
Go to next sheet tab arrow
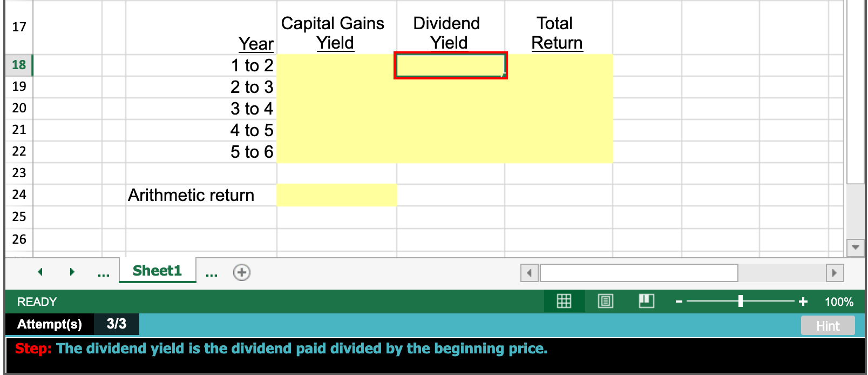72,272
